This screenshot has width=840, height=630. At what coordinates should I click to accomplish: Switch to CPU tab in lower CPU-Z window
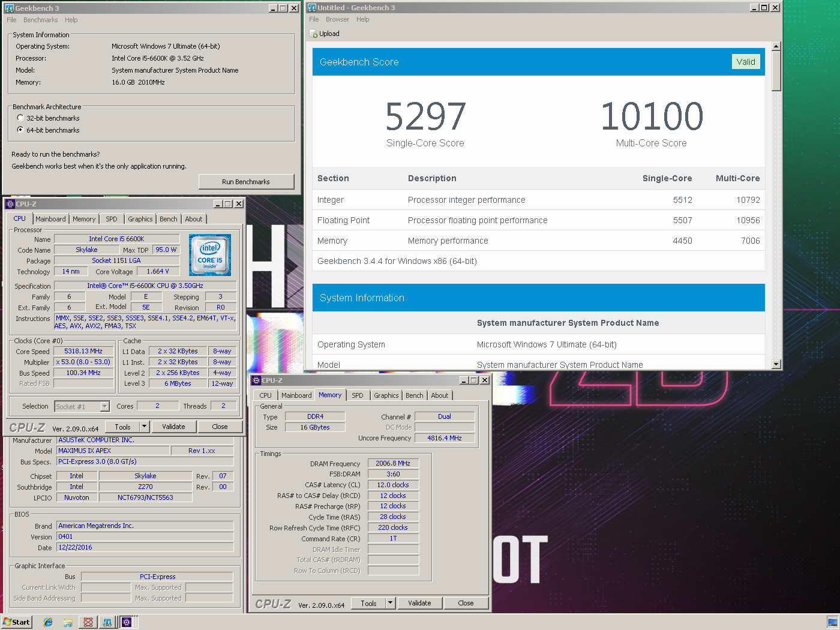click(x=266, y=395)
